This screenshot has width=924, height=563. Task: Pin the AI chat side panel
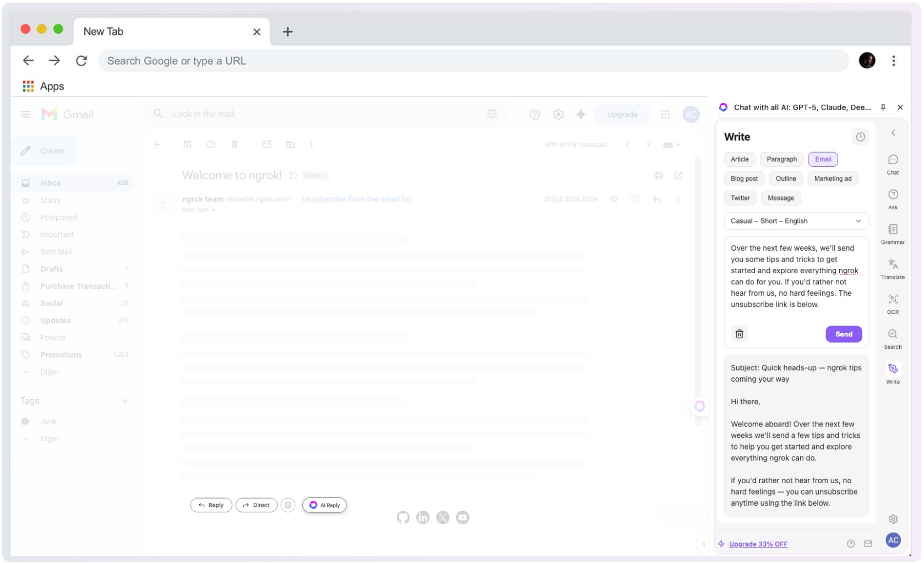point(883,107)
